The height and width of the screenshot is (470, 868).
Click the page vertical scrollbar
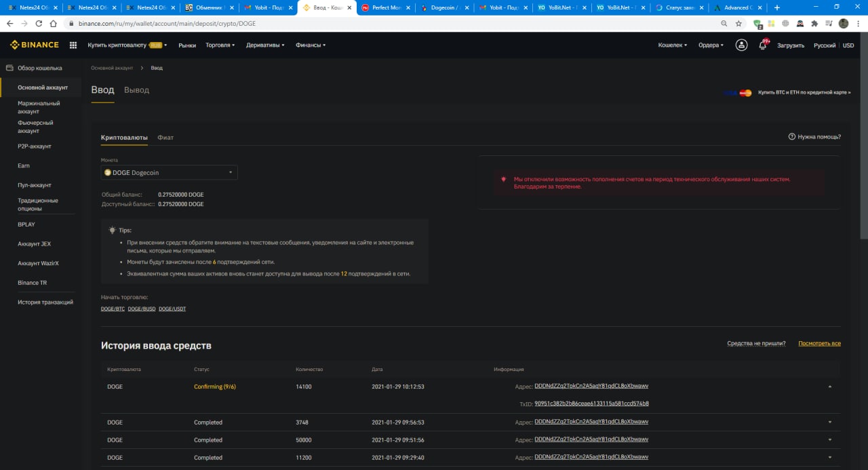point(863,136)
